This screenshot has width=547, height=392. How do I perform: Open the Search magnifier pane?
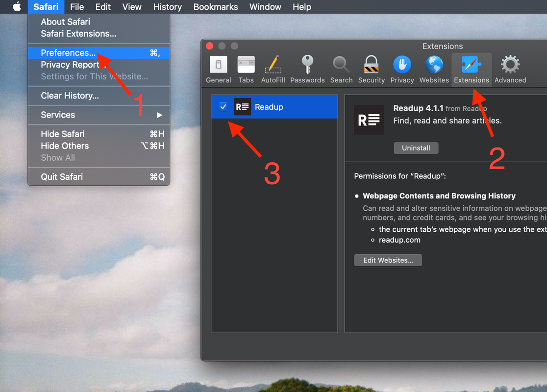click(x=341, y=70)
